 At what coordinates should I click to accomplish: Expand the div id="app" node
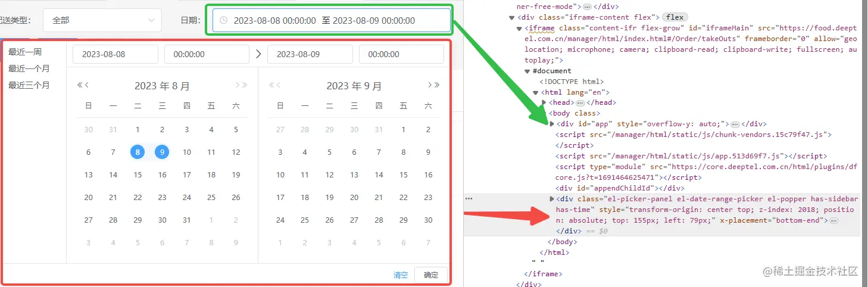pyautogui.click(x=552, y=124)
